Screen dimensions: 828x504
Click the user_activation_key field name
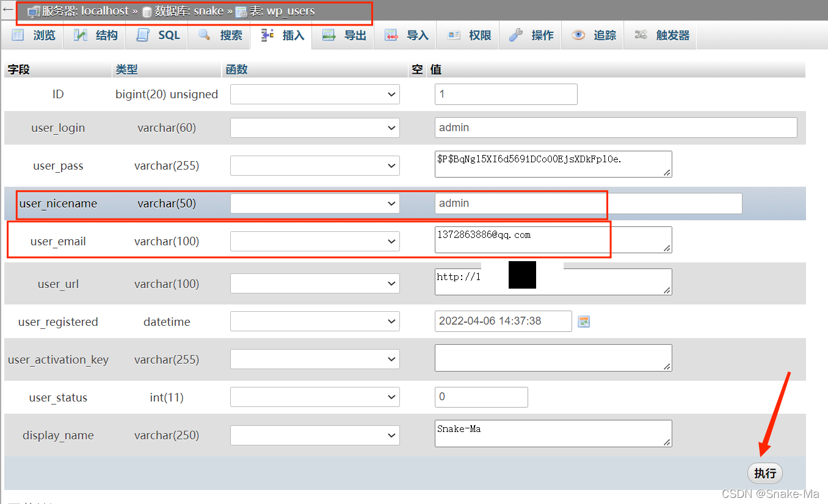tap(58, 359)
